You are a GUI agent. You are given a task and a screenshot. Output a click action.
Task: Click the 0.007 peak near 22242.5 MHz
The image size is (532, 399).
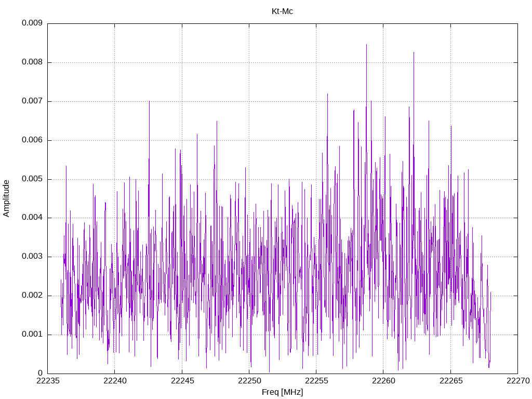149,101
